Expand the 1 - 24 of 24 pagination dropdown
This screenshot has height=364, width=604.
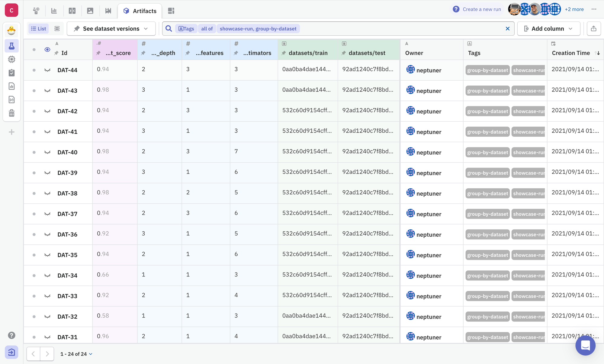pos(76,354)
